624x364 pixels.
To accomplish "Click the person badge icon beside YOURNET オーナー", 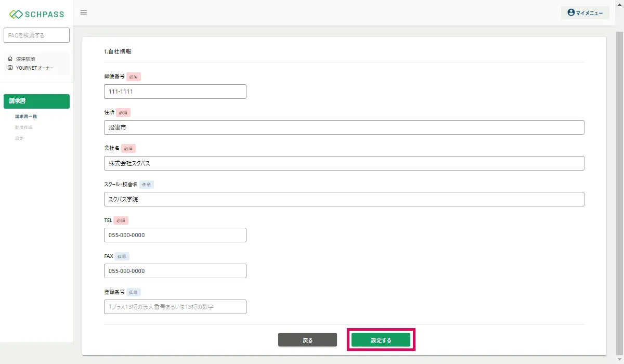I will point(10,68).
